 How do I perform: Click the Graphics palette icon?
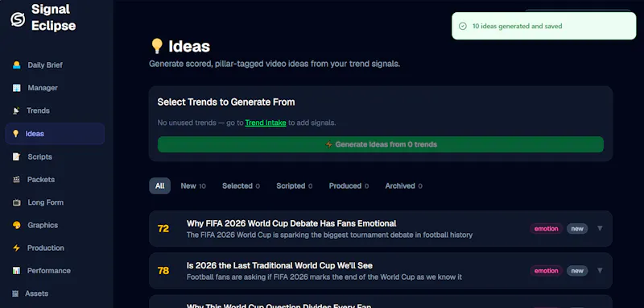click(x=16, y=225)
